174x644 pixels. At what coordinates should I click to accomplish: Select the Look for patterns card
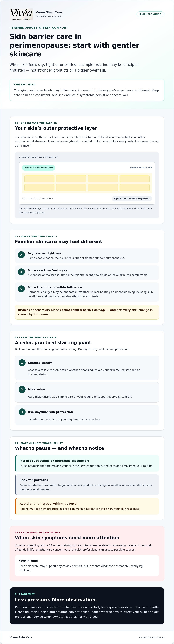(x=87, y=485)
